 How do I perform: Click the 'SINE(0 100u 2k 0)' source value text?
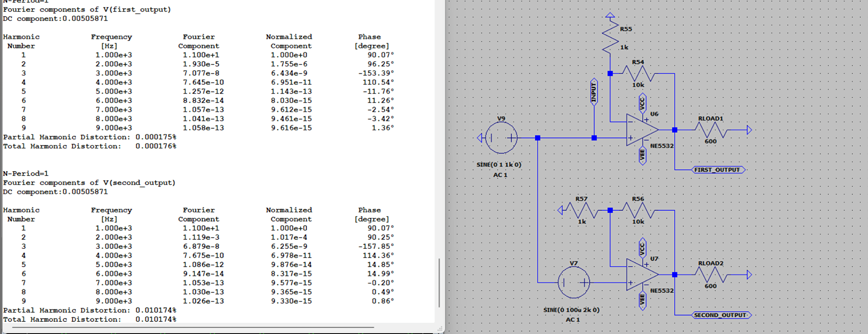point(571,310)
